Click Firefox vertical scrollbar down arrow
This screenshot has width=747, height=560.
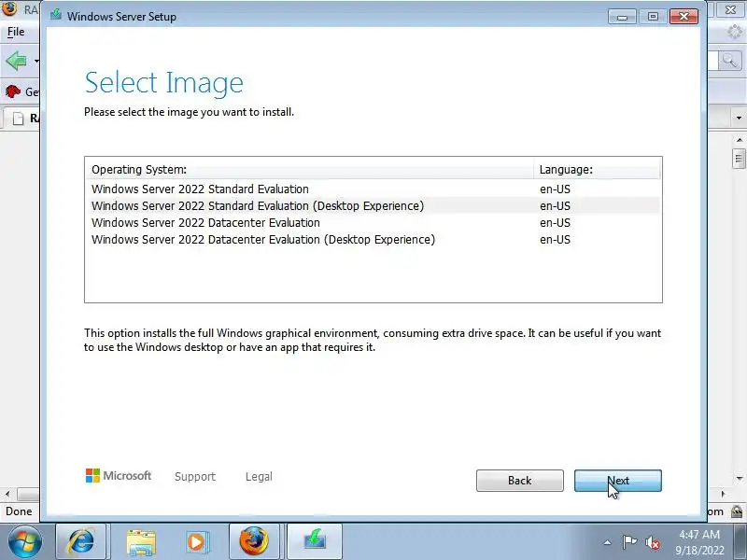[x=740, y=478]
